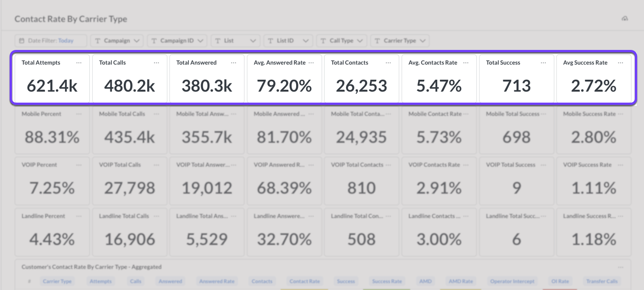
Task: Click VOIP Total Contacts tile three-dot icon
Action: point(388,165)
